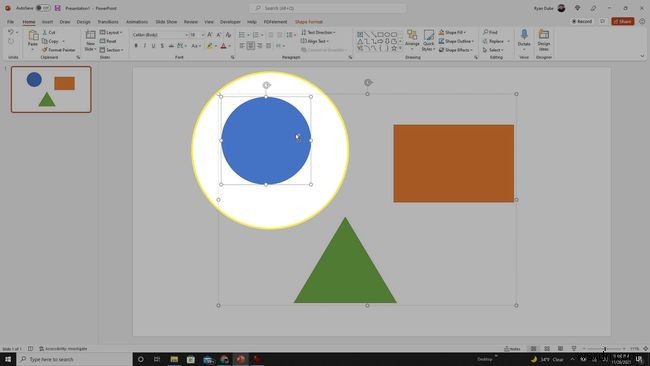
Task: Switch to the Insert tab
Action: point(47,22)
